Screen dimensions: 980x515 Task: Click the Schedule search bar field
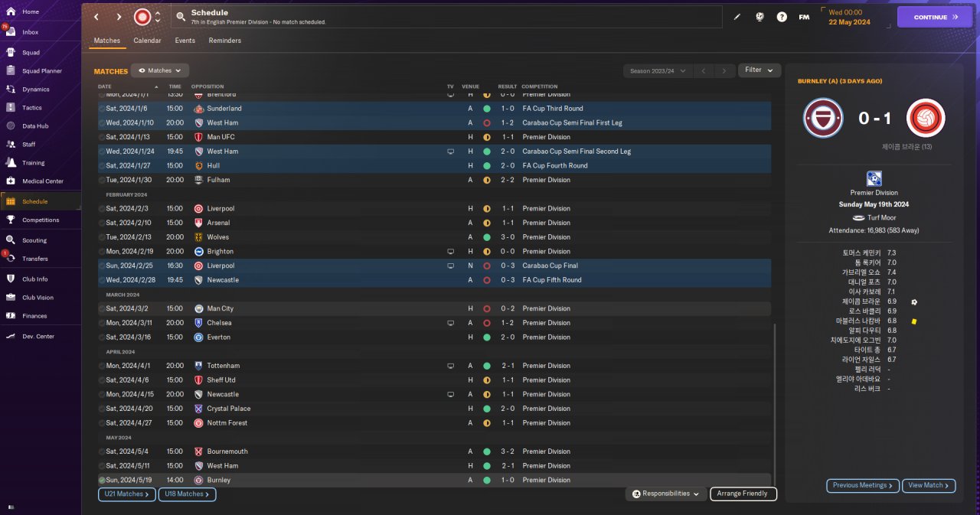pos(447,17)
